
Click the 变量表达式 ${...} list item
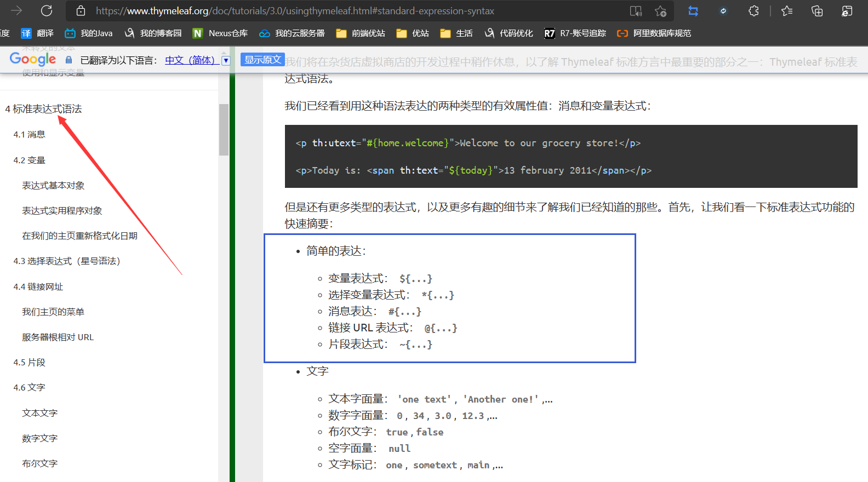(x=380, y=279)
